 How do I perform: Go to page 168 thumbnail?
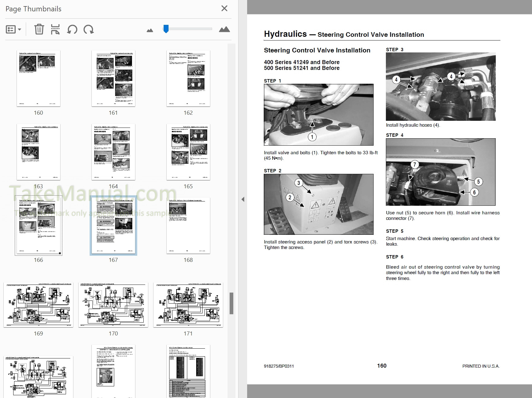pos(188,225)
